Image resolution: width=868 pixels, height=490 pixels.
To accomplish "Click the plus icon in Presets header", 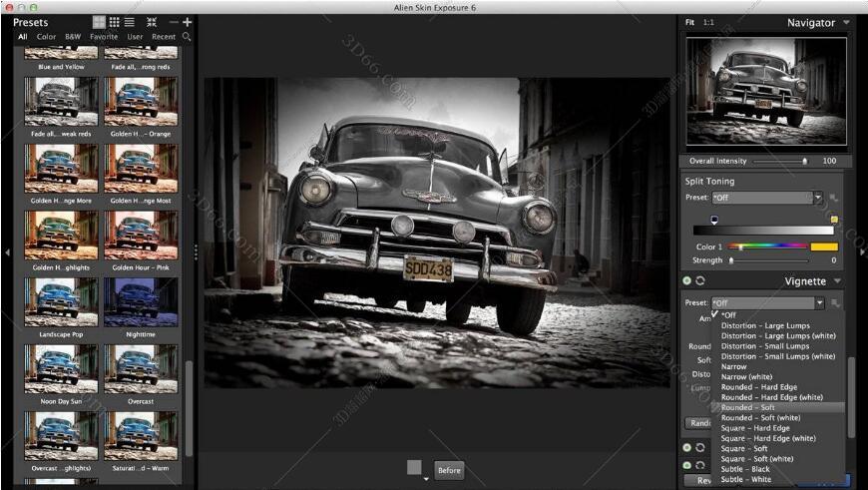I will click(x=188, y=22).
